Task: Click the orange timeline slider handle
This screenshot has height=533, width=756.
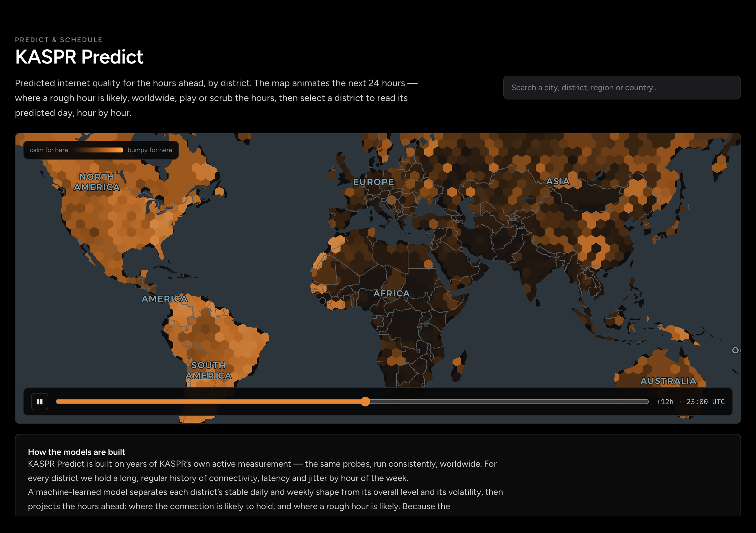Action: [365, 402]
